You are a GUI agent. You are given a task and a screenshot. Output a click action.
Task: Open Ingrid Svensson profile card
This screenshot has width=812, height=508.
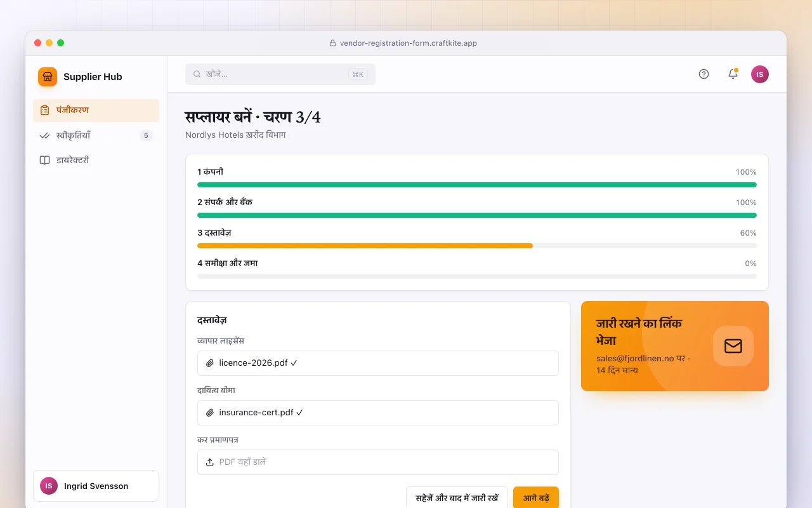tap(96, 486)
